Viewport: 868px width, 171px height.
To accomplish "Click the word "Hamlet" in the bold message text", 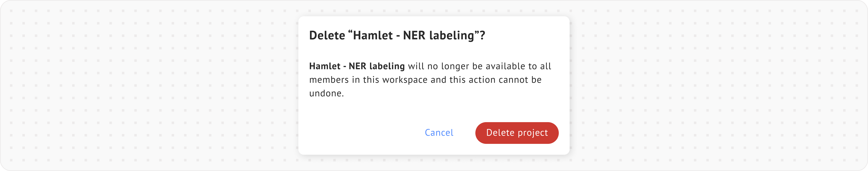I will click(x=325, y=66).
